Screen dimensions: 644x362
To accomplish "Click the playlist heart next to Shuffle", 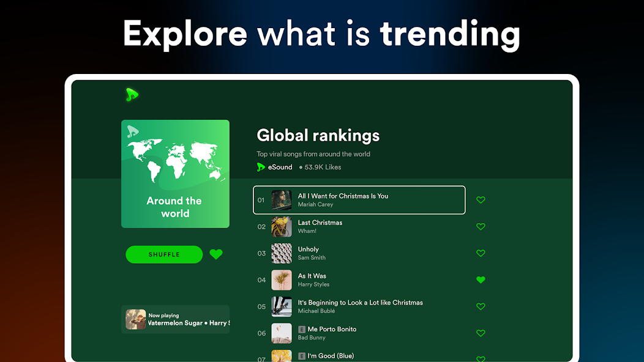I will tap(216, 254).
